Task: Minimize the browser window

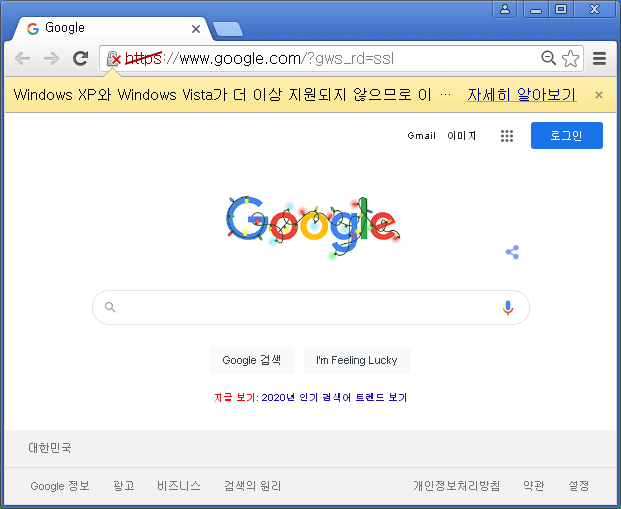Action: tap(536, 9)
